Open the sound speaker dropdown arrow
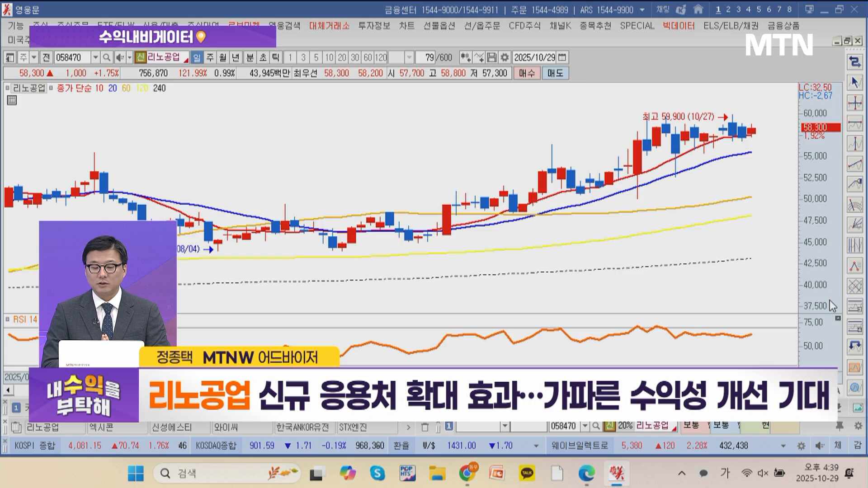The height and width of the screenshot is (488, 868). [x=129, y=58]
